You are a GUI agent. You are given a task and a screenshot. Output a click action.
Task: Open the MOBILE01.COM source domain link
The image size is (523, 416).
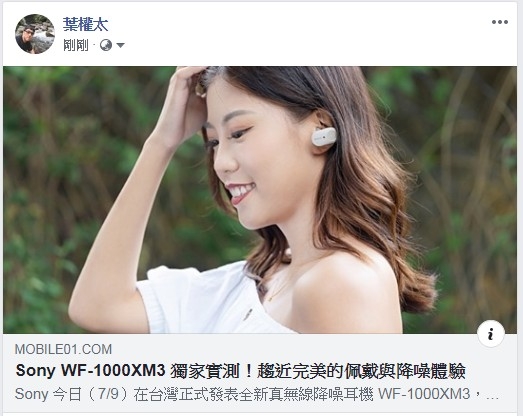63,349
